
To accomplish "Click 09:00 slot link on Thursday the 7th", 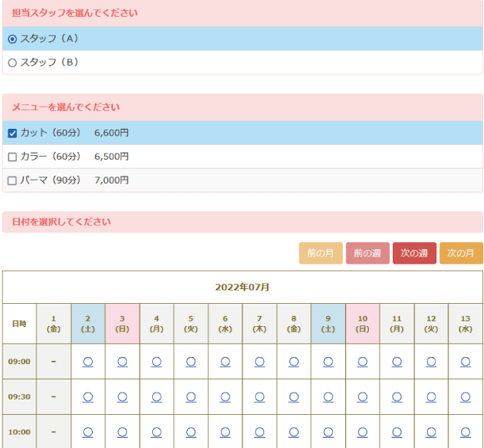I will (x=259, y=361).
